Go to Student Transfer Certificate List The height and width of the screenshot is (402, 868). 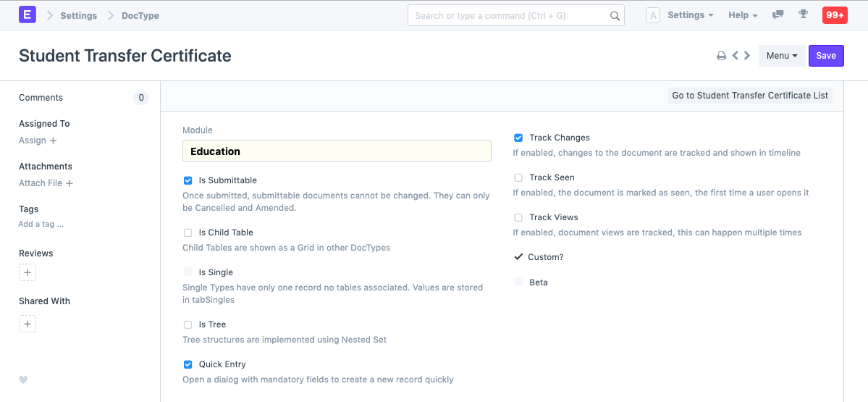click(x=750, y=95)
